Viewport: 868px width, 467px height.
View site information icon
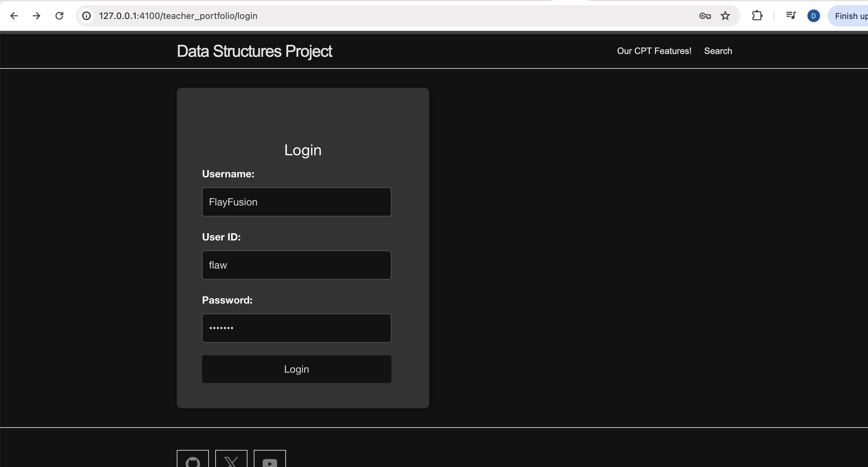(x=86, y=16)
